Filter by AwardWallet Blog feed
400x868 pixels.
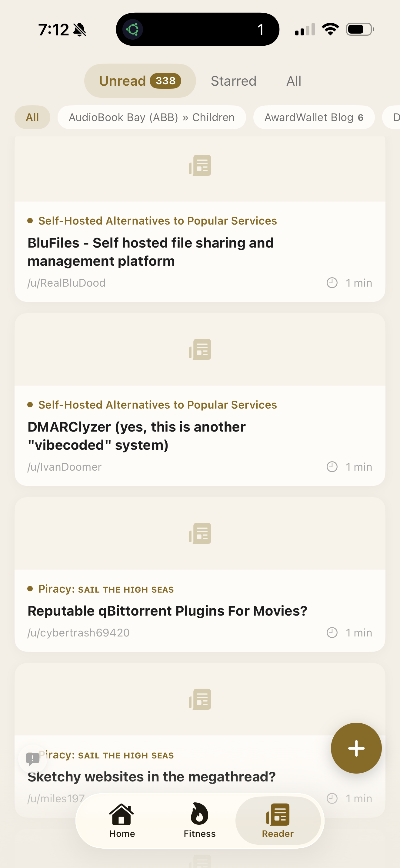(x=314, y=117)
